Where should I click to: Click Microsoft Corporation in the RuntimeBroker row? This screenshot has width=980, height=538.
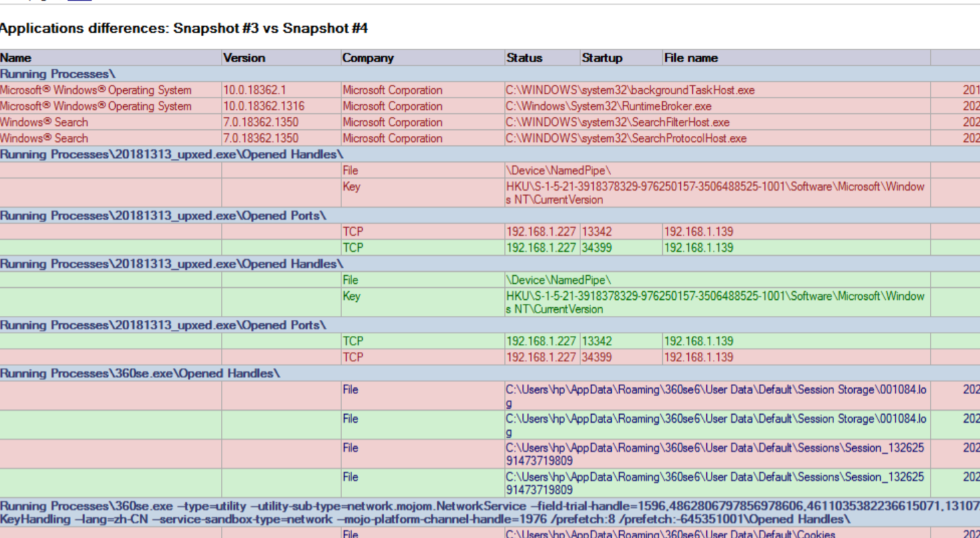[392, 106]
